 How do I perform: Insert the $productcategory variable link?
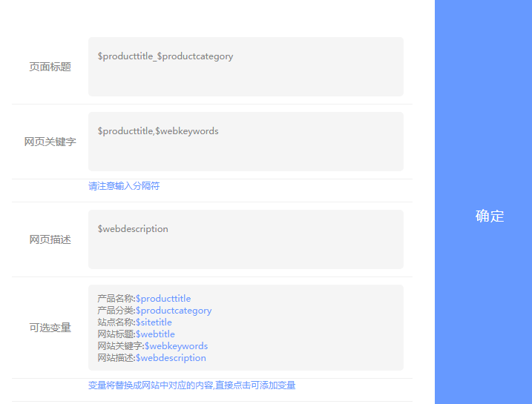click(174, 311)
